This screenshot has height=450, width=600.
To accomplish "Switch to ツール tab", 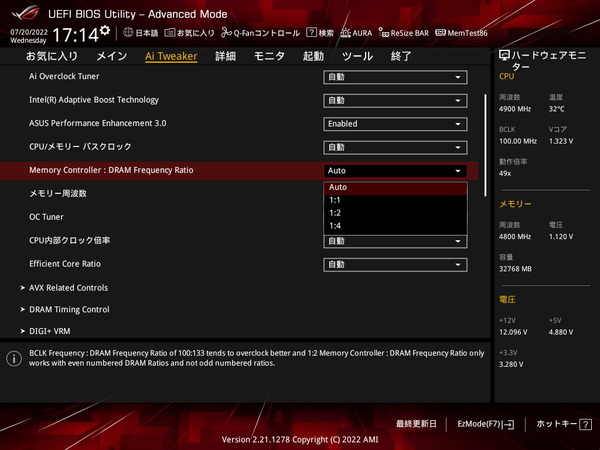I will 357,56.
